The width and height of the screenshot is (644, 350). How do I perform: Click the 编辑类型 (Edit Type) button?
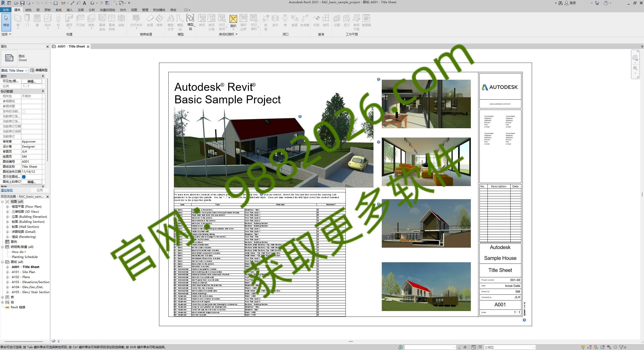39,70
